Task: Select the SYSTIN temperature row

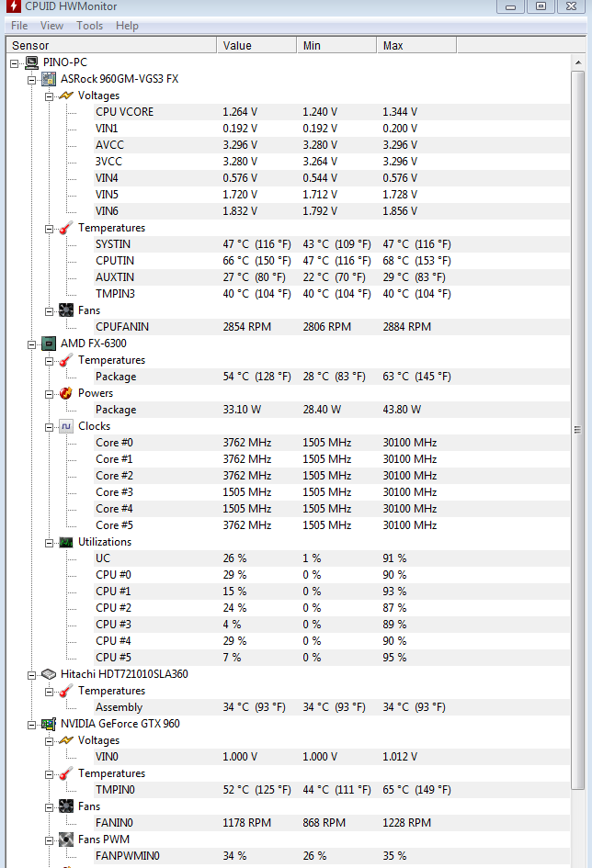Action: [332, 244]
